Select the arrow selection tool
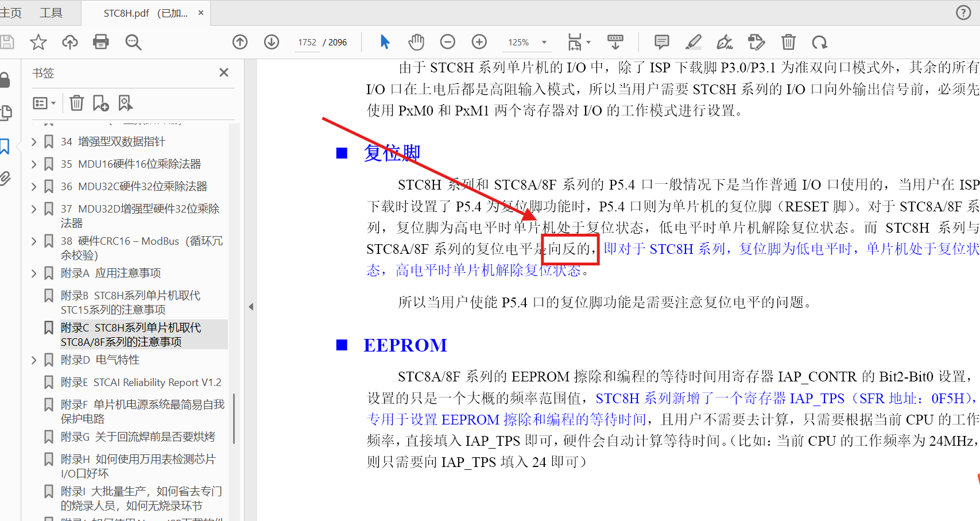 coord(385,42)
